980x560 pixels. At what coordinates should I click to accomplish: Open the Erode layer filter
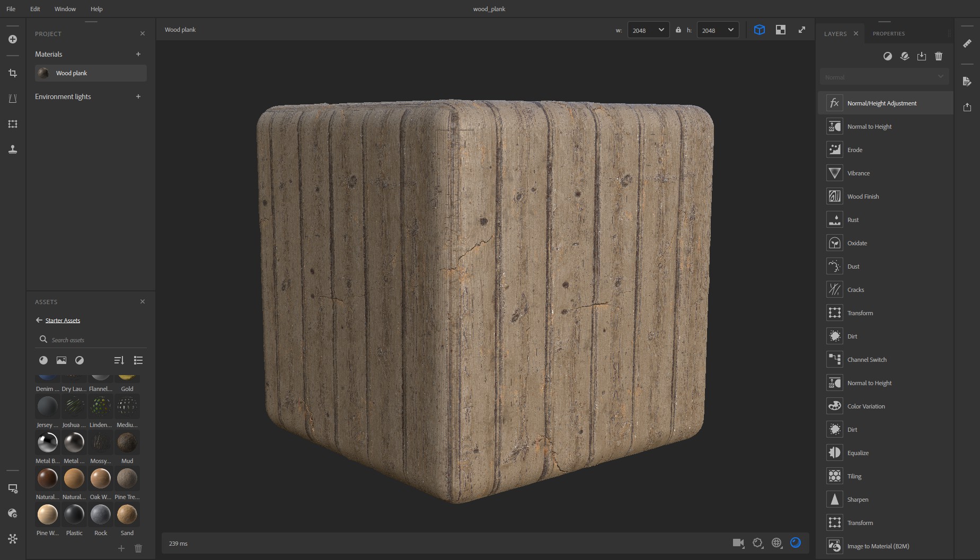[x=854, y=150]
